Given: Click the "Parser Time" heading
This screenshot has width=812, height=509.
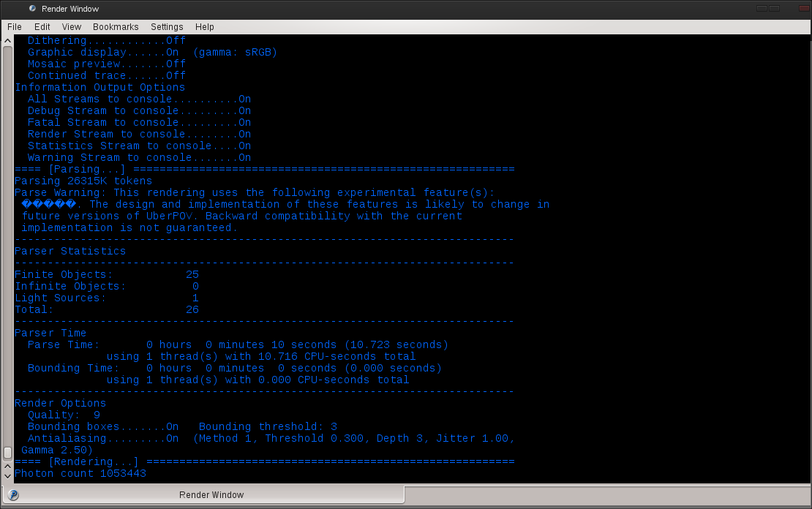Looking at the screenshot, I should click(x=50, y=333).
